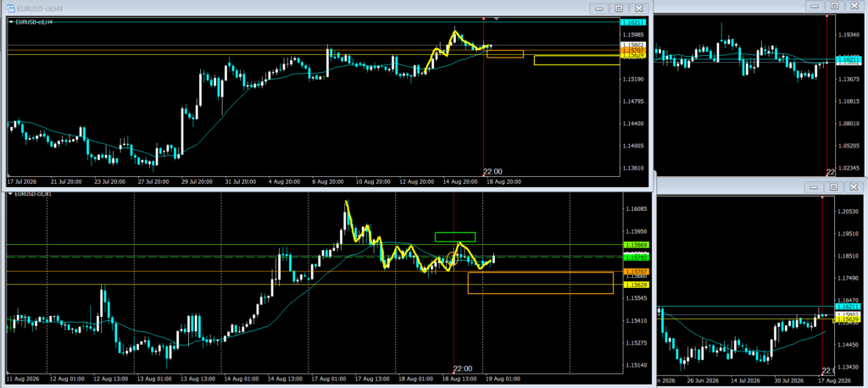The height and width of the screenshot is (388, 868).
Task: Minimize the EURUSD-cd,H4 chart window
Action: click(x=598, y=8)
